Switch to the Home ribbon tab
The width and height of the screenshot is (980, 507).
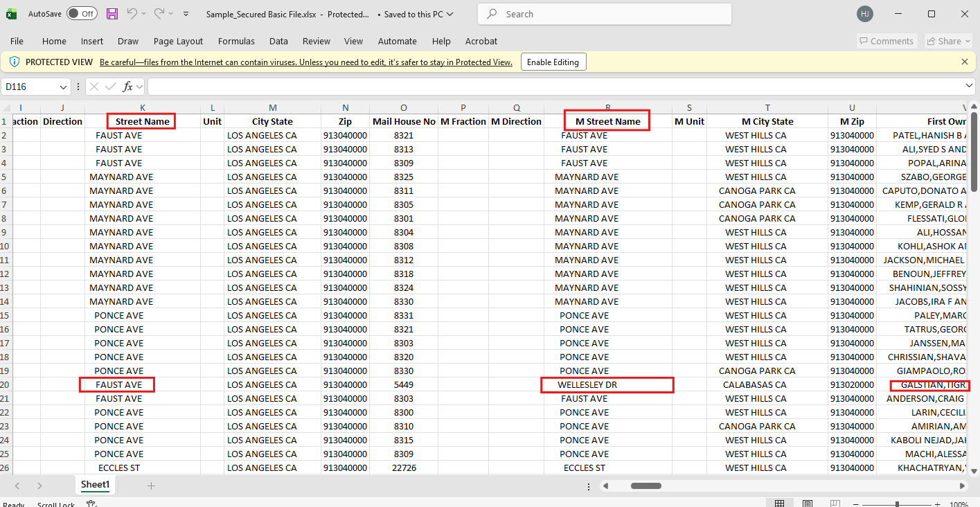[x=54, y=42]
